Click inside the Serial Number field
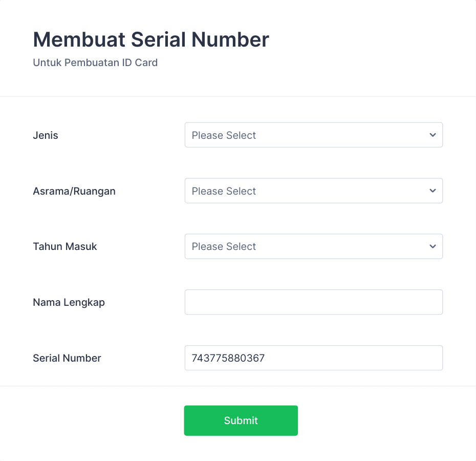This screenshot has width=476, height=461. [x=314, y=358]
